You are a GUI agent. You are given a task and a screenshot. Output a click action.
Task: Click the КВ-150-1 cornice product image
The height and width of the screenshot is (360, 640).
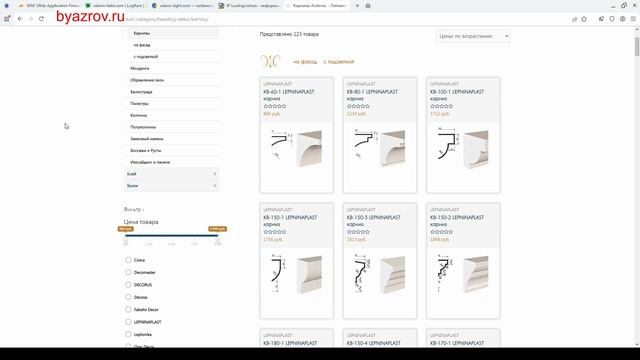pyautogui.click(x=297, y=274)
